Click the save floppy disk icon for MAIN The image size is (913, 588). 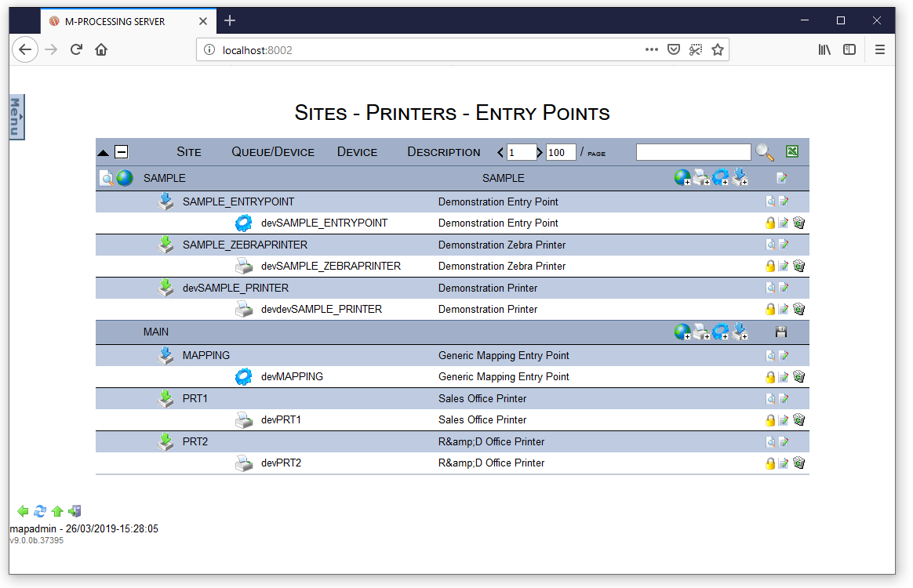pyautogui.click(x=781, y=332)
